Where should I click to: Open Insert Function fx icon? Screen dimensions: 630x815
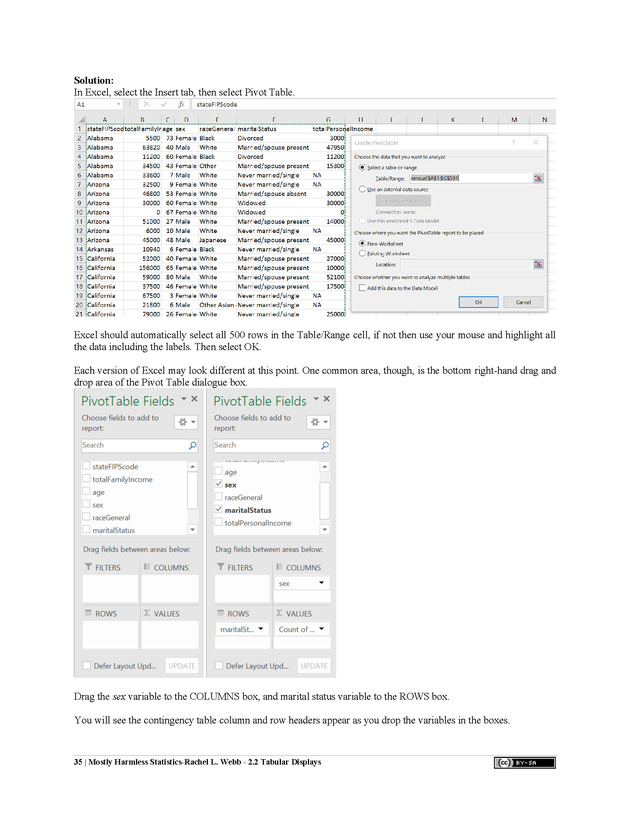[181, 104]
